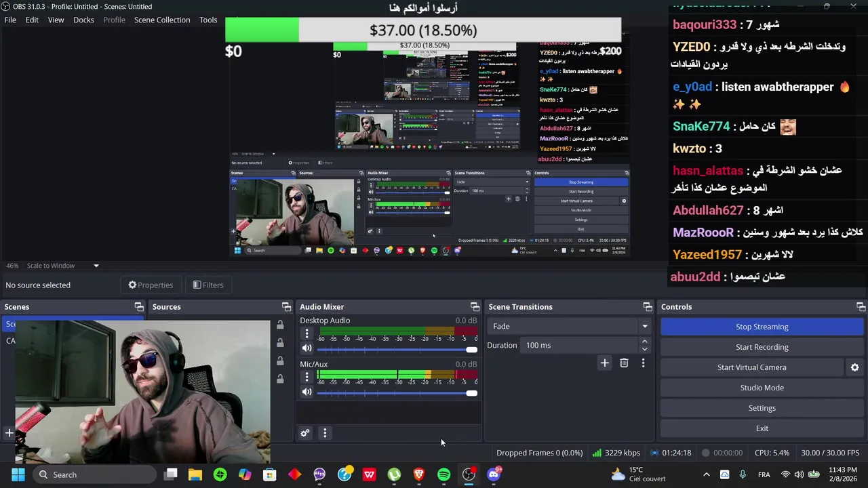Open Brave browser from taskbar
Screen dimensions: 868x488
[419, 474]
